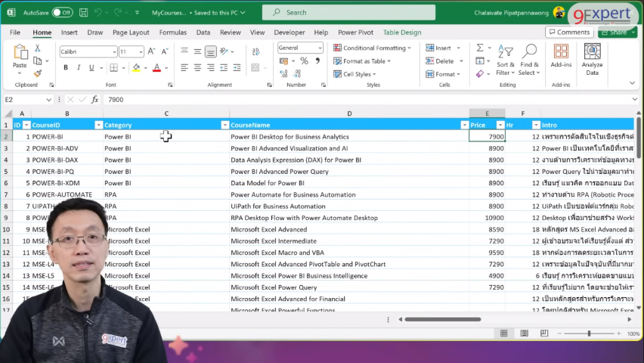Toggle Bold formatting
Screen dimensions: 644x363
66,67
